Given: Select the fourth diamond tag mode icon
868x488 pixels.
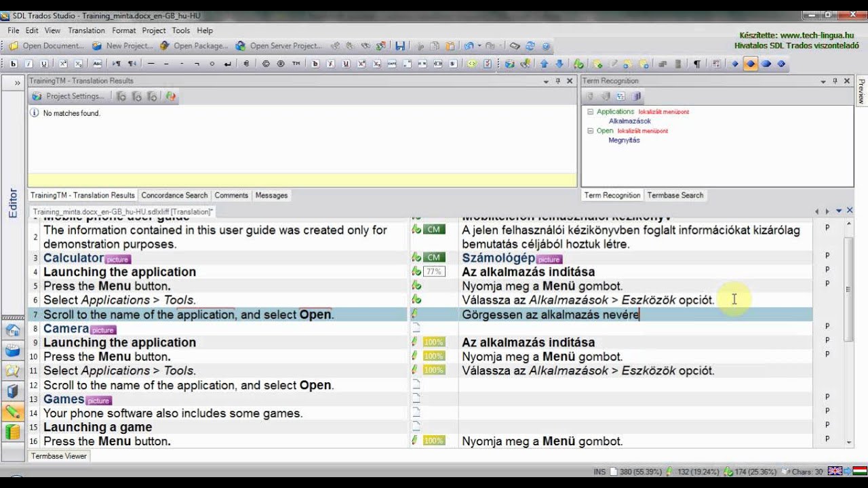Looking at the screenshot, I should (x=781, y=64).
